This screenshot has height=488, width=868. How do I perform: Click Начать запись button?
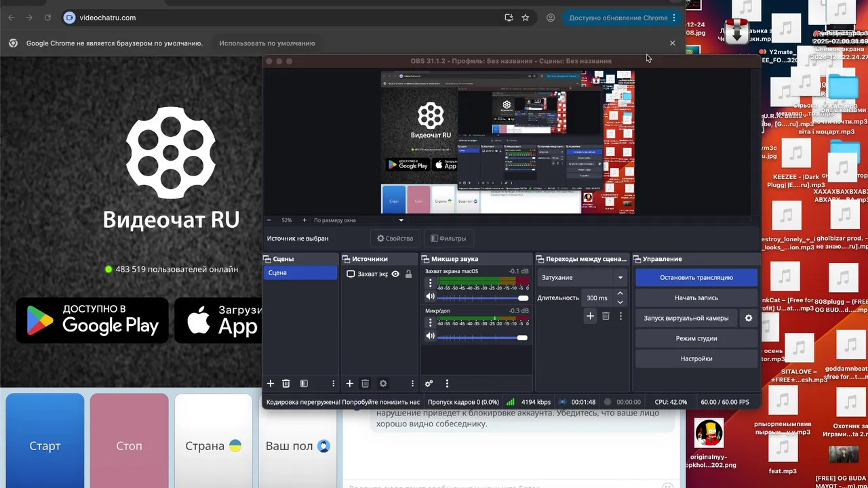point(696,298)
